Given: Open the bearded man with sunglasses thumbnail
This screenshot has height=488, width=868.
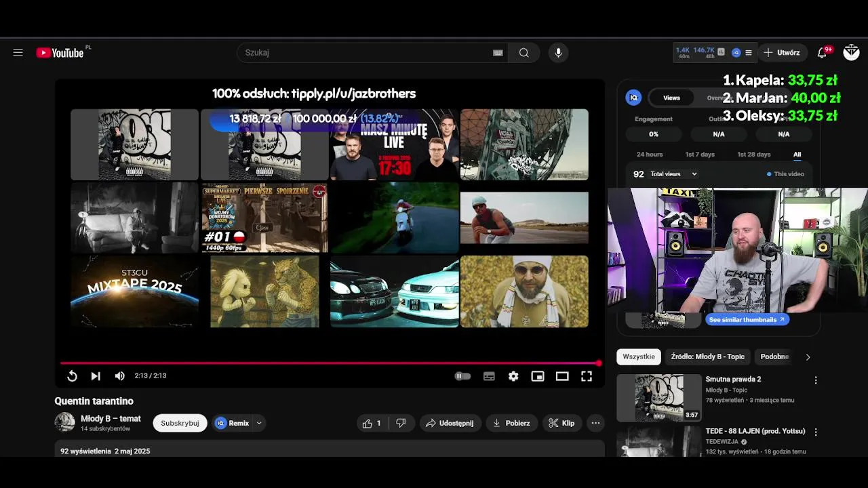Looking at the screenshot, I should 524,291.
